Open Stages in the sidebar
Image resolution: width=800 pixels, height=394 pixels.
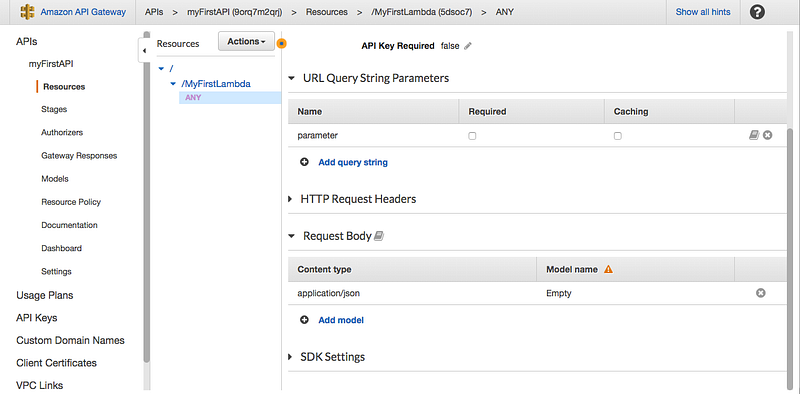coord(54,109)
